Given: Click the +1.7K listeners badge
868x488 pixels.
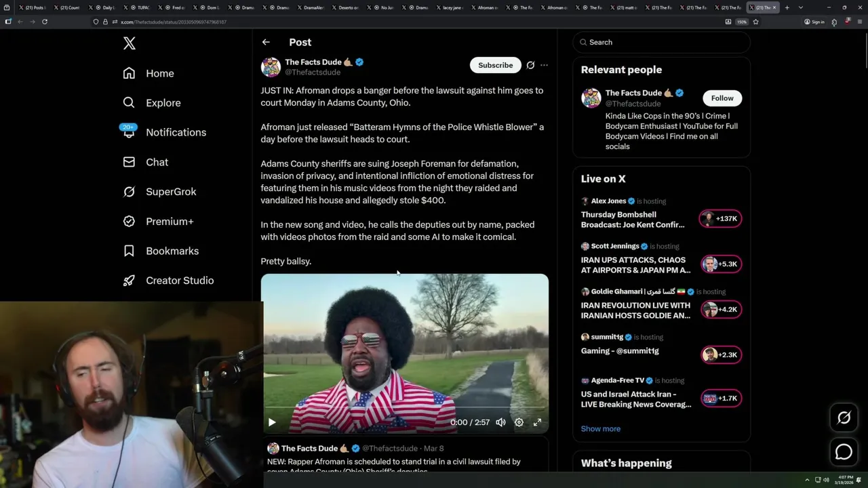Looking at the screenshot, I should [721, 399].
